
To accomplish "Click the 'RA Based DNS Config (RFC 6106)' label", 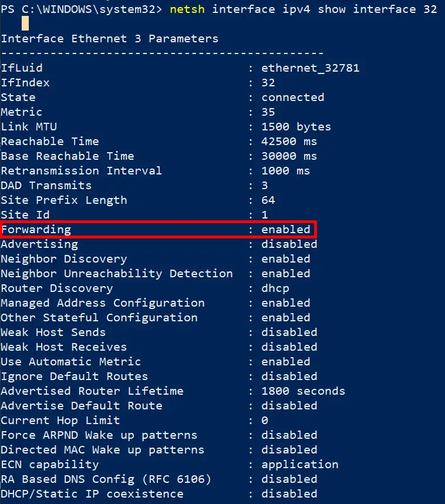I will 106,479.
